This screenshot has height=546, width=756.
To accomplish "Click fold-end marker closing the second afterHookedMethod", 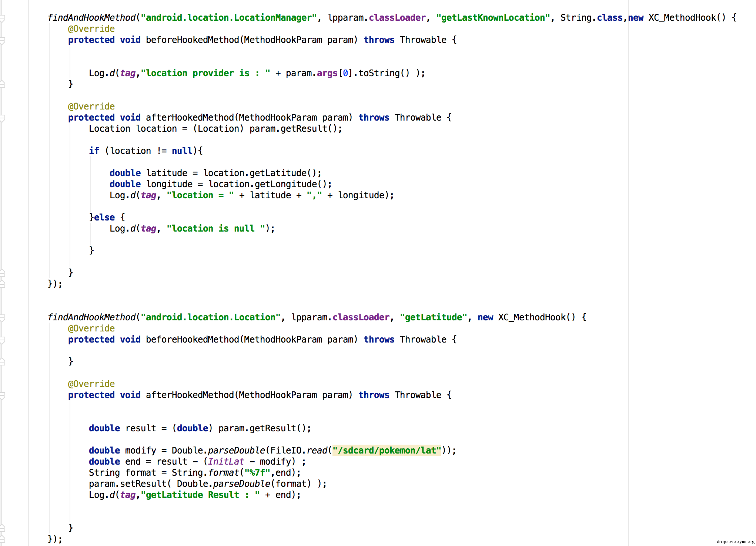I will (x=2, y=528).
